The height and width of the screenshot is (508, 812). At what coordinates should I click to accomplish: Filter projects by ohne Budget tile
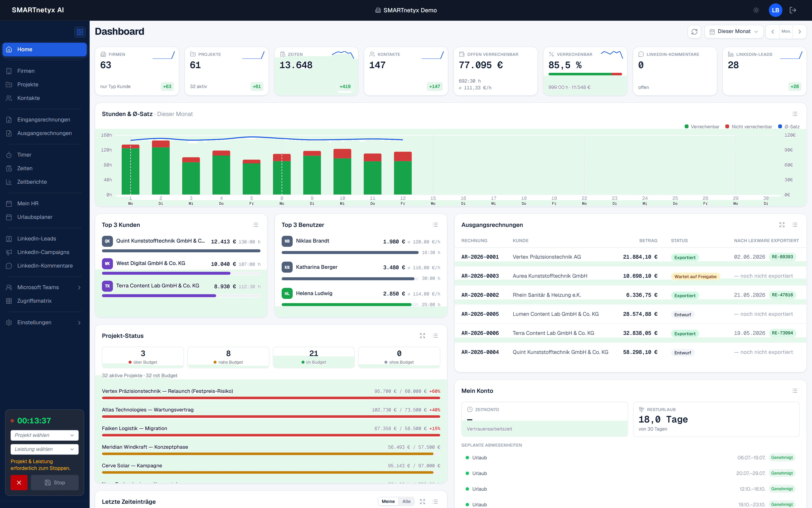click(x=399, y=358)
